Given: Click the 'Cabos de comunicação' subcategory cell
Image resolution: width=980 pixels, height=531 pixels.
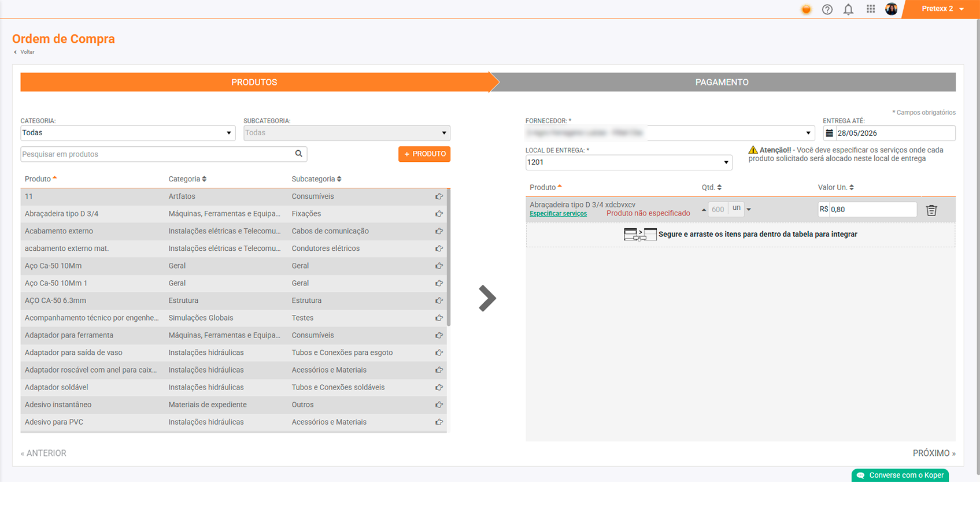Looking at the screenshot, I should [x=330, y=231].
